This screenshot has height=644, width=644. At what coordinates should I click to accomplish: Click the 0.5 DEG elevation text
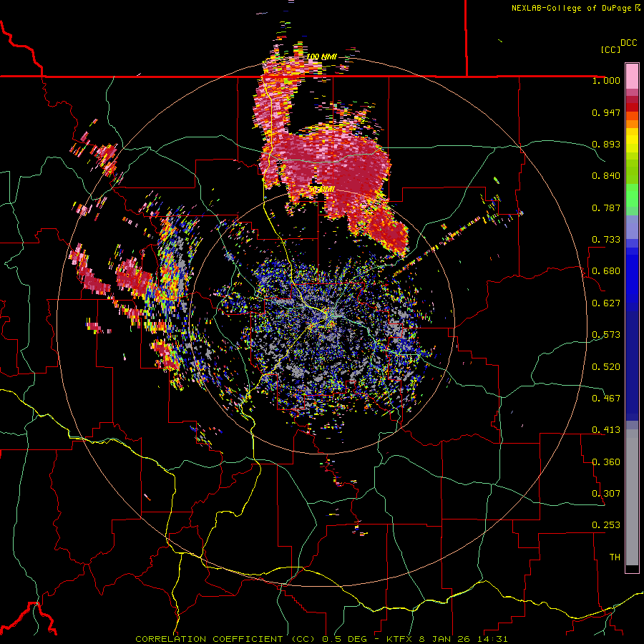[x=345, y=639]
